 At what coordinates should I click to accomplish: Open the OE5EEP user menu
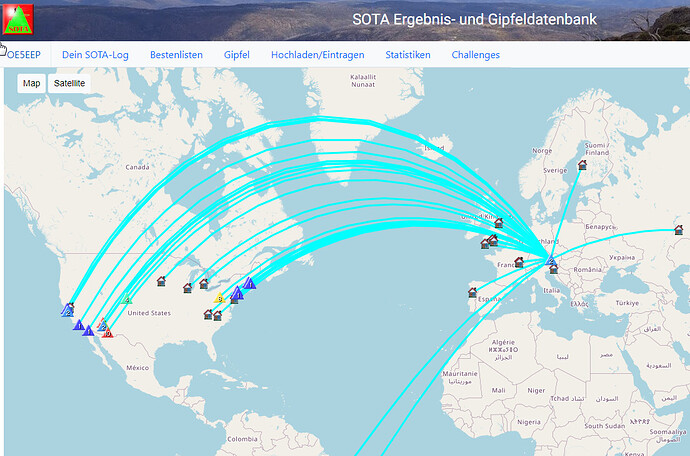pos(23,55)
